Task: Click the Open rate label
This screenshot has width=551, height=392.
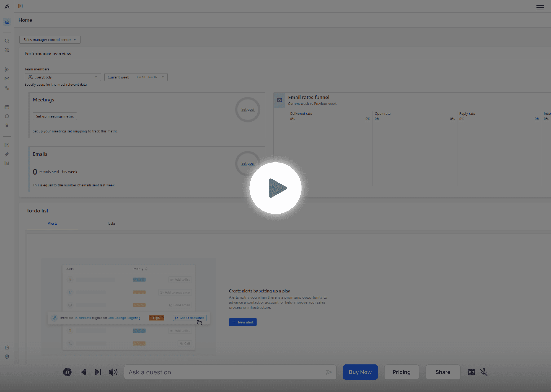Action: pyautogui.click(x=382, y=114)
